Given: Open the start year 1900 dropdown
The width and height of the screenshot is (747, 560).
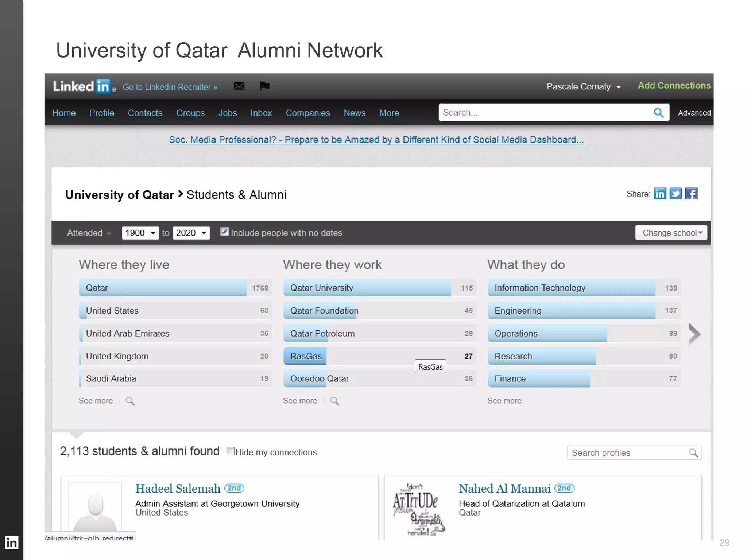Looking at the screenshot, I should (x=140, y=233).
